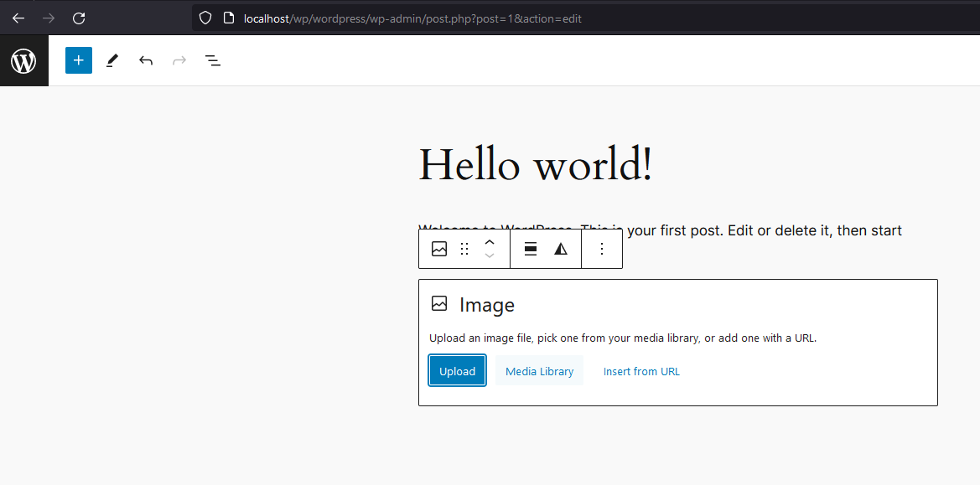This screenshot has width=980, height=485.
Task: Click the Upload button
Action: (x=457, y=370)
